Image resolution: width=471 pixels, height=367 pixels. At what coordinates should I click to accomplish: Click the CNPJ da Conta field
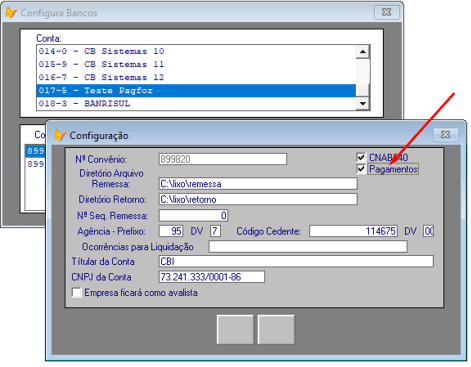212,277
